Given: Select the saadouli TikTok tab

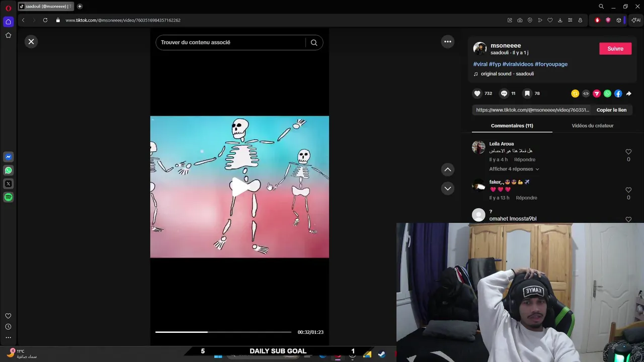Looking at the screenshot, I should point(45,7).
